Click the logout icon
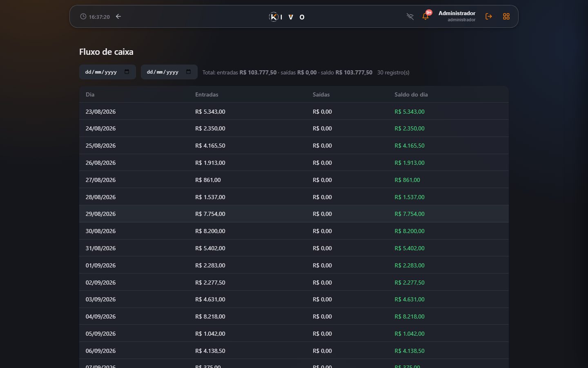The image size is (588, 368). coord(488,16)
